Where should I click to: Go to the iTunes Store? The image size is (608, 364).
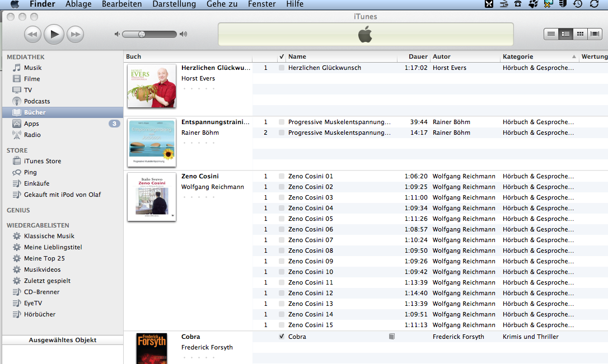click(43, 161)
